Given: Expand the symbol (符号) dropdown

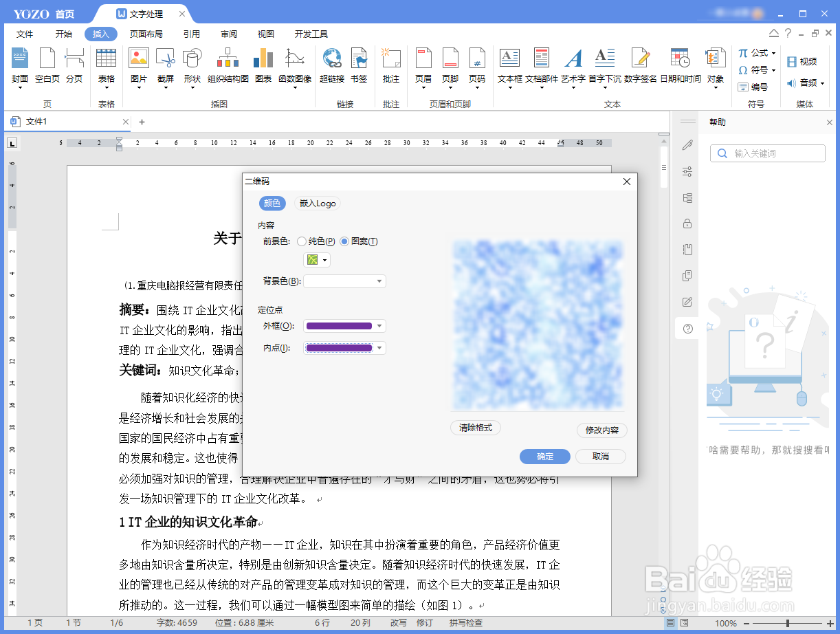Looking at the screenshot, I should point(773,70).
